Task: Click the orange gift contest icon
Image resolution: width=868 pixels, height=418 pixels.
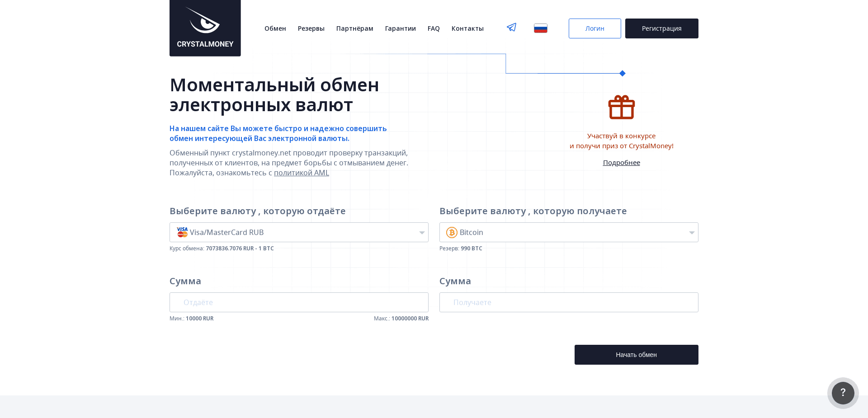Action: click(x=621, y=107)
